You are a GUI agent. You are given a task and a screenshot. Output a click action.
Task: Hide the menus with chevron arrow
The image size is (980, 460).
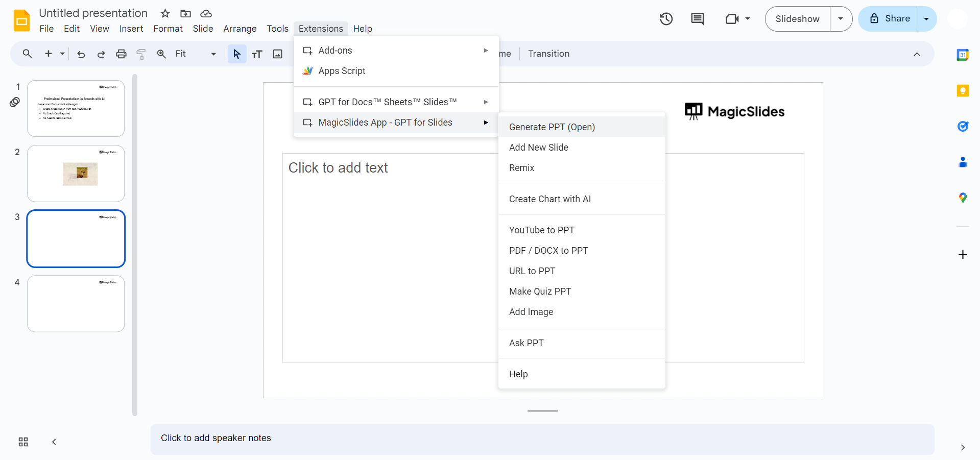point(917,54)
